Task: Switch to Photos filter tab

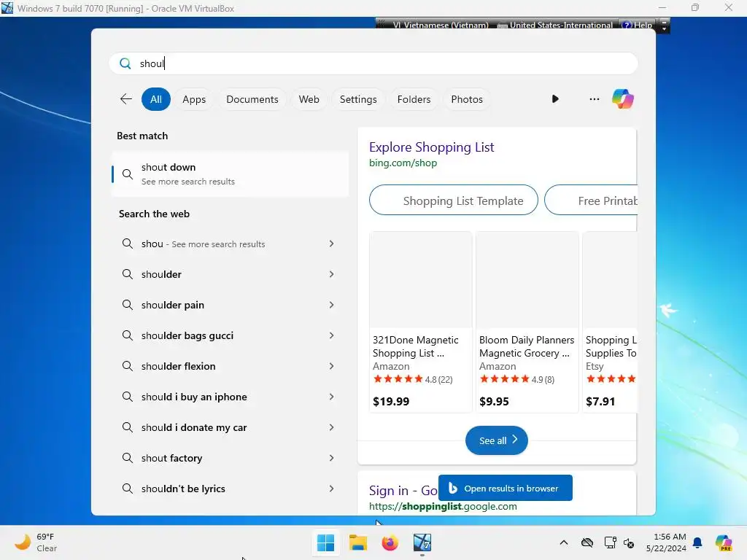Action: pos(467,99)
